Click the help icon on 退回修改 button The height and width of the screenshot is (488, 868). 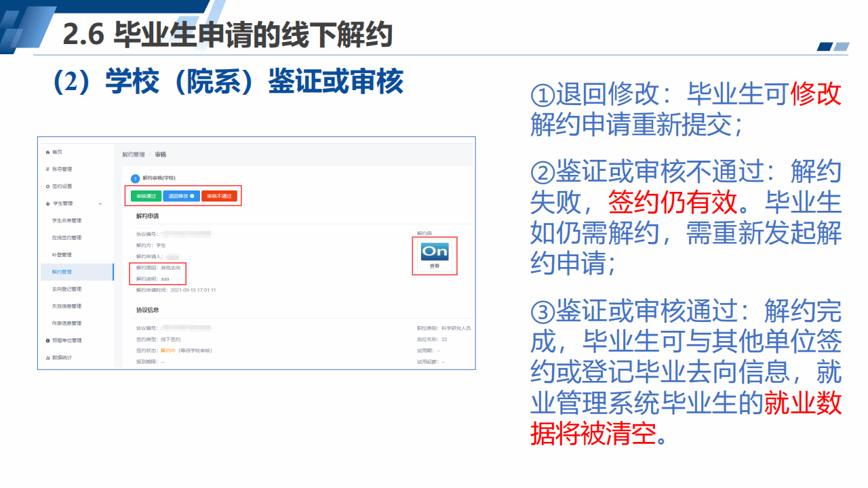(193, 197)
